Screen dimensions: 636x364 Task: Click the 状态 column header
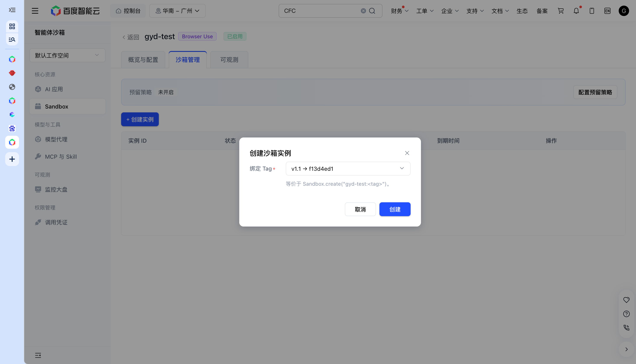click(x=230, y=141)
